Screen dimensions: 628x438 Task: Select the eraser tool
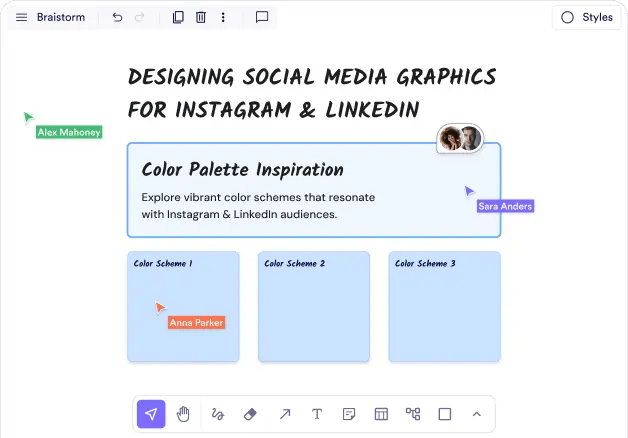click(251, 414)
